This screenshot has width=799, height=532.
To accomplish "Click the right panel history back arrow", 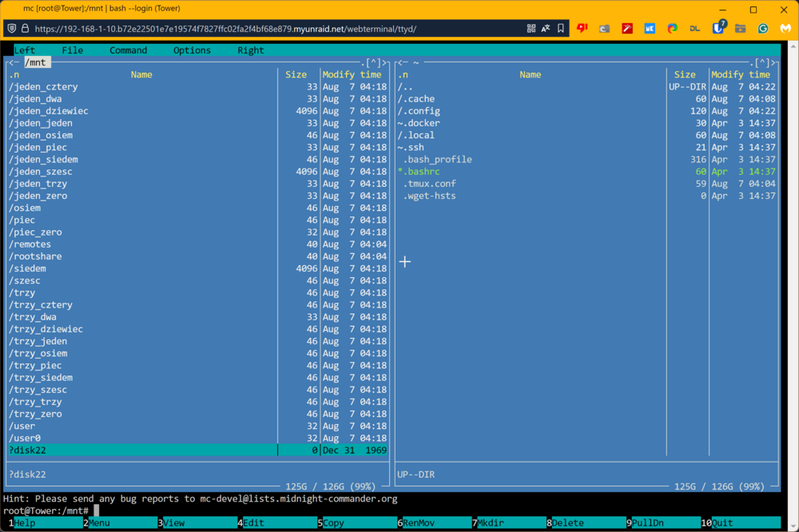I will (x=403, y=62).
